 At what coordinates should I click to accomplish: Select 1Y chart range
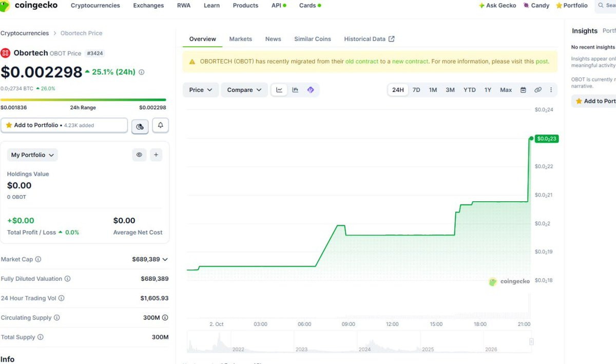[x=488, y=90]
